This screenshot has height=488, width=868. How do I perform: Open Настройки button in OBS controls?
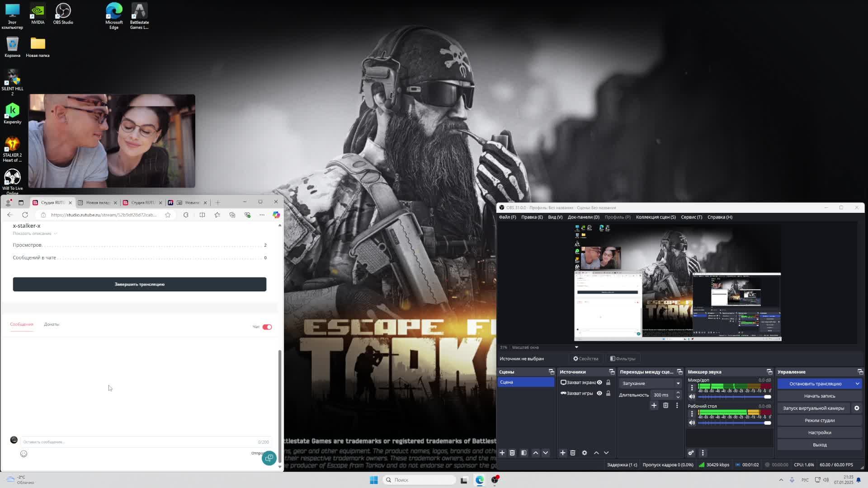pyautogui.click(x=819, y=432)
